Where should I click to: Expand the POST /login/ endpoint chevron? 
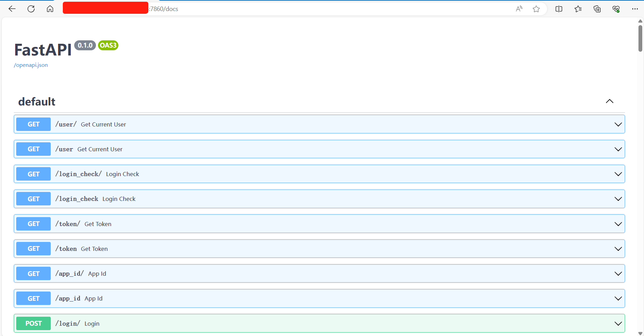point(618,324)
